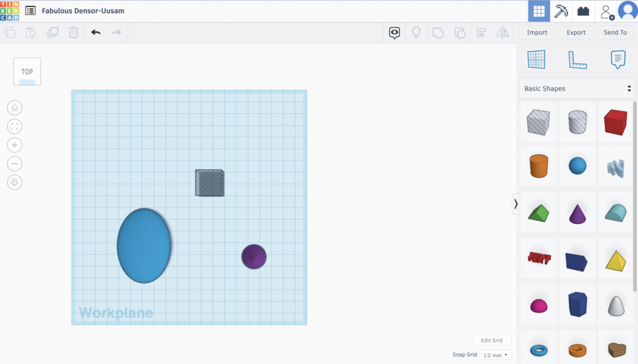This screenshot has width=638, height=364.
Task: Zoom out with the minus button
Action: pyautogui.click(x=15, y=164)
